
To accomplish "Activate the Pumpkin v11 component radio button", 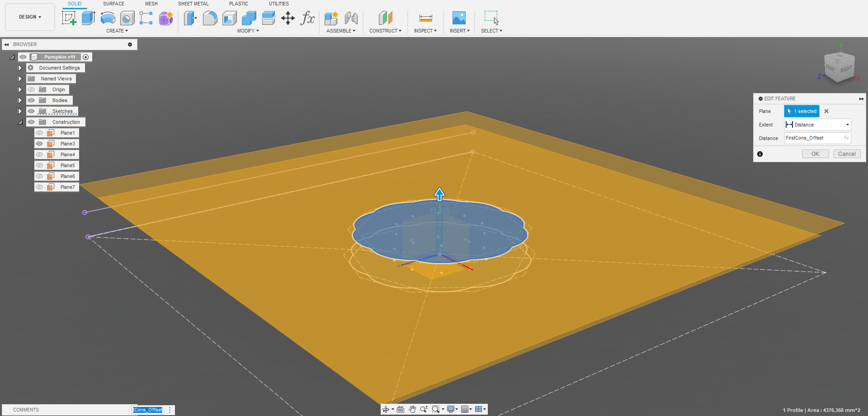I will [x=86, y=57].
